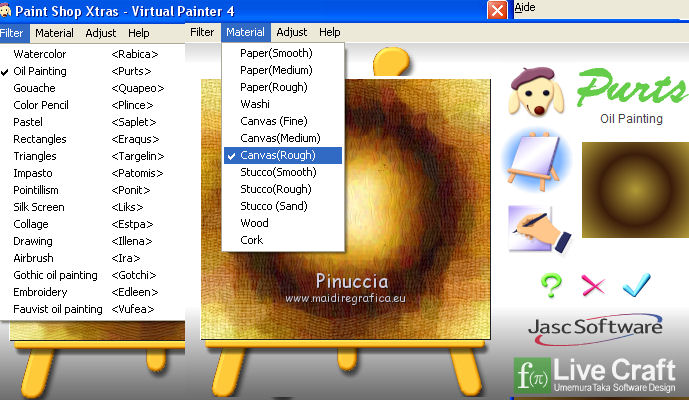Close the Virtual Painter 4 window
The width and height of the screenshot is (689, 400).
coord(497,10)
